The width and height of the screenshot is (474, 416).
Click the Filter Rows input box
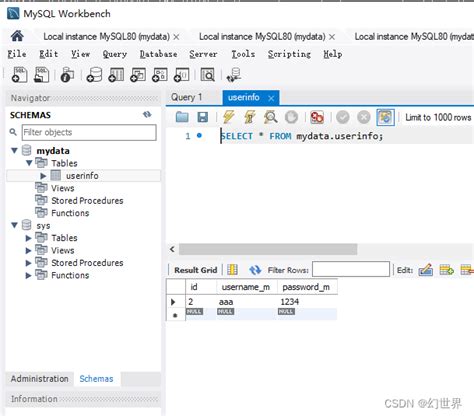(x=351, y=269)
